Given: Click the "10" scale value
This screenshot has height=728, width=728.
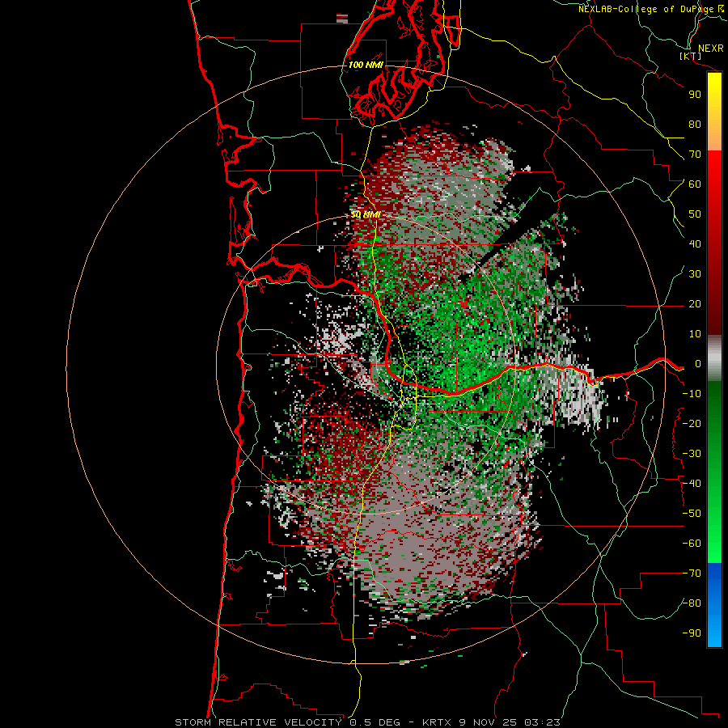Looking at the screenshot, I should click(695, 334).
